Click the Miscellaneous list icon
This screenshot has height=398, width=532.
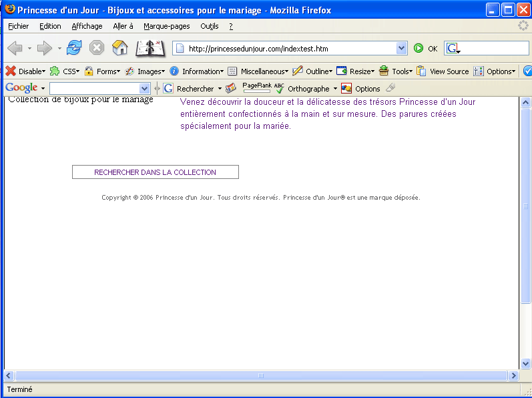coord(232,71)
